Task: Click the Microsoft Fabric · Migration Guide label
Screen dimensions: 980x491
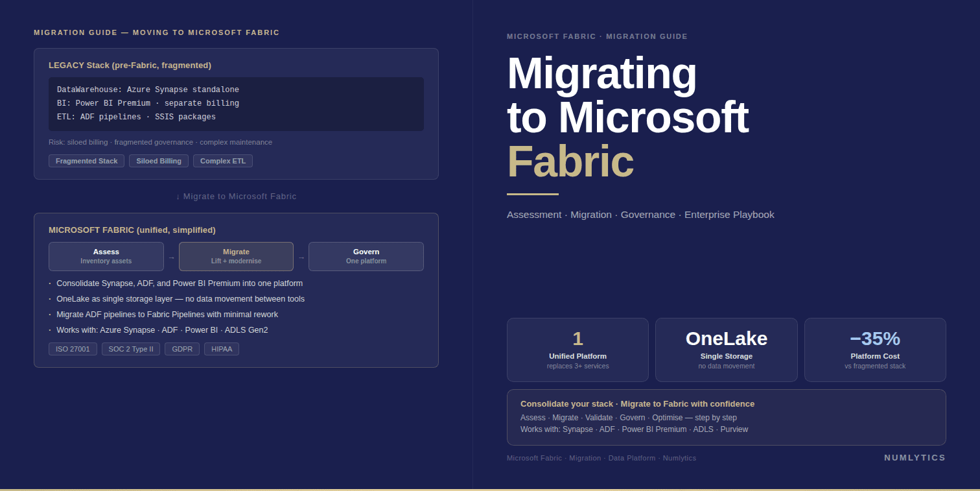Action: pos(597,36)
